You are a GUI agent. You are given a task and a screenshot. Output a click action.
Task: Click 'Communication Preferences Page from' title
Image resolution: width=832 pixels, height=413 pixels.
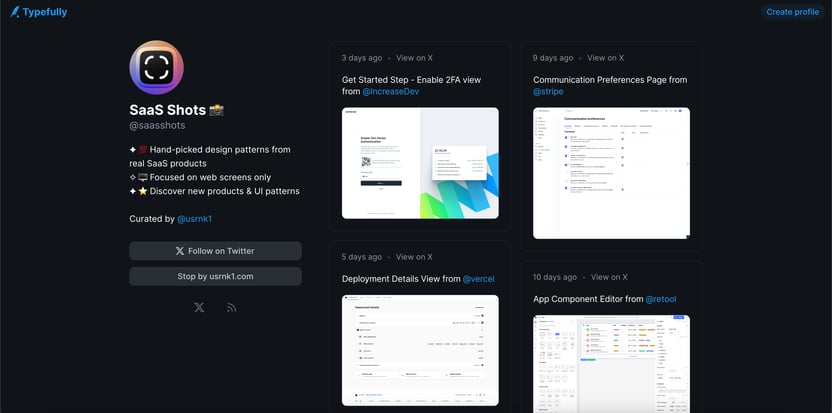point(610,80)
